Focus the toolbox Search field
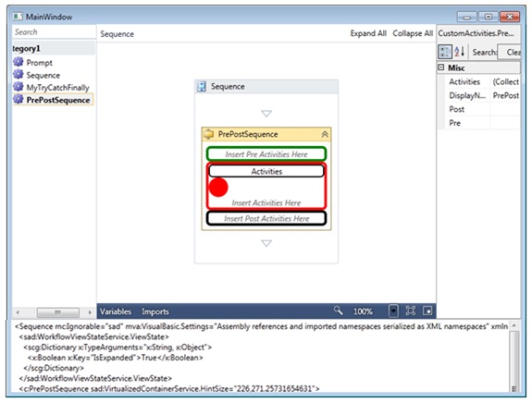Image resolution: width=532 pixels, height=403 pixels. pyautogui.click(x=54, y=32)
